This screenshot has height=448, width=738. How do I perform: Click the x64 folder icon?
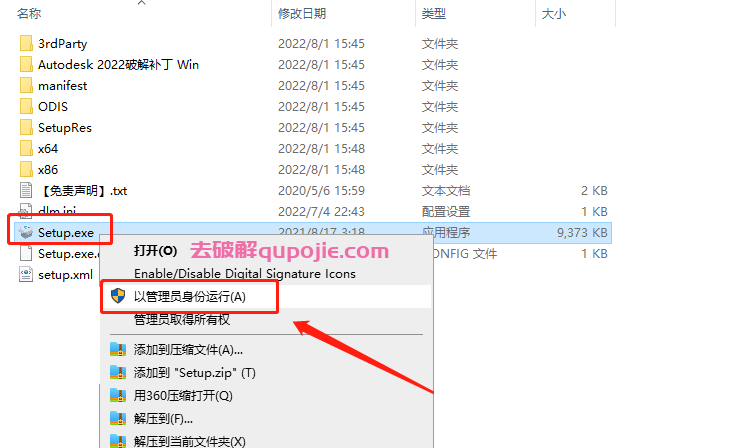tap(26, 149)
